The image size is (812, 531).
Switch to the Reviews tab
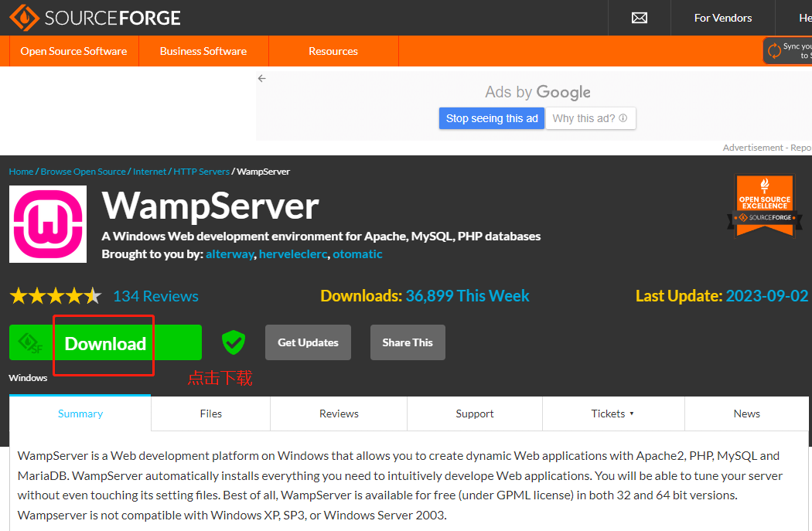coord(339,414)
